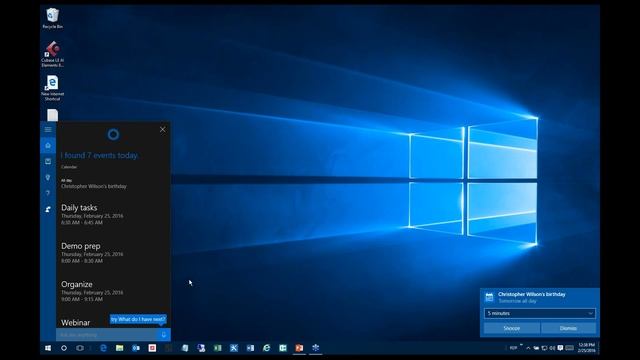Show hidden system tray icons
This screenshot has width=640, height=360.
point(528,348)
